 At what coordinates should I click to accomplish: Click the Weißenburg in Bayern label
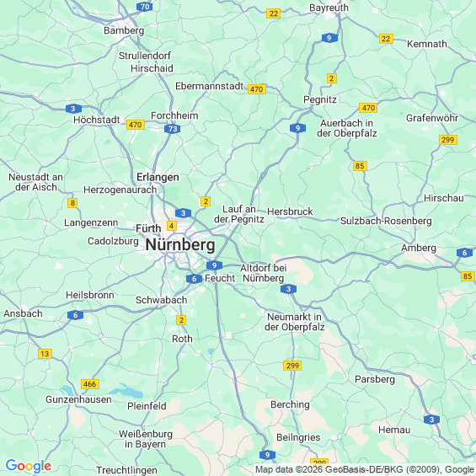(x=146, y=439)
